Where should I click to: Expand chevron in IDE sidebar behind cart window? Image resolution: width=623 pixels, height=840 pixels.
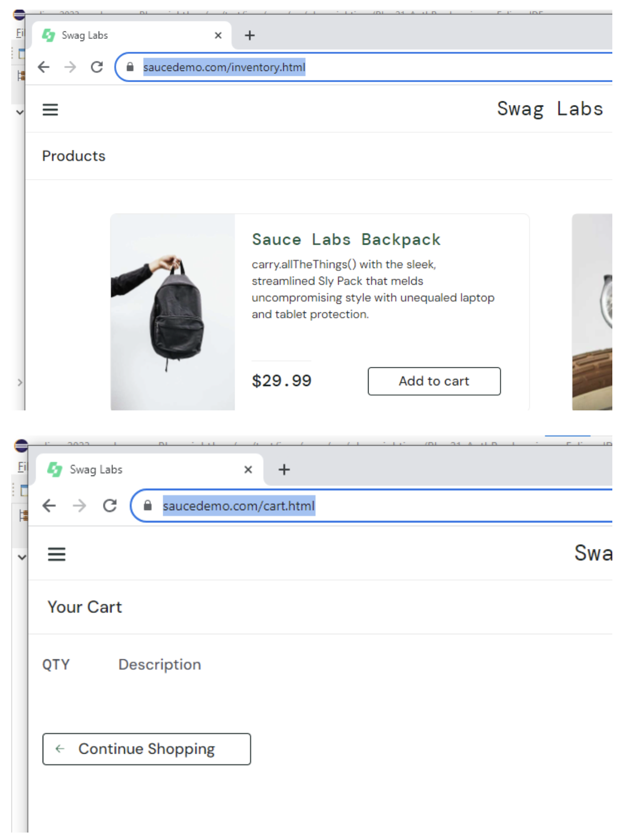pyautogui.click(x=22, y=558)
